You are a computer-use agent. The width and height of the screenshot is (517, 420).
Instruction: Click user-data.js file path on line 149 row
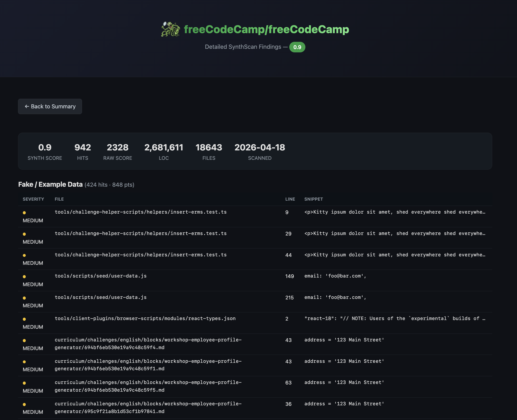tap(101, 276)
